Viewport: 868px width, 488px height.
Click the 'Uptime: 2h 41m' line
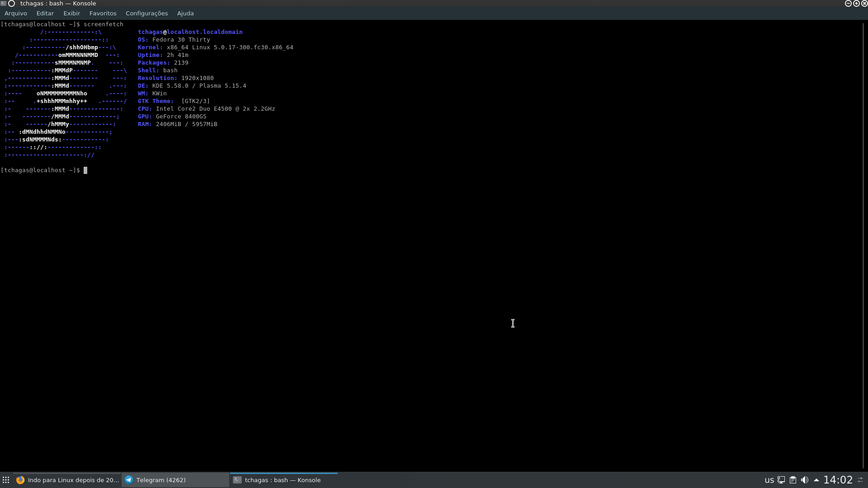163,55
